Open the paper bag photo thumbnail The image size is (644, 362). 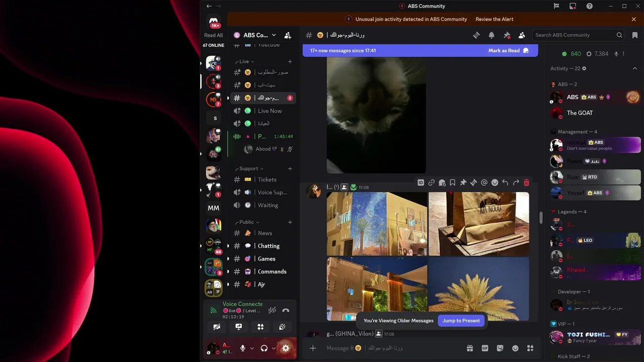478,224
